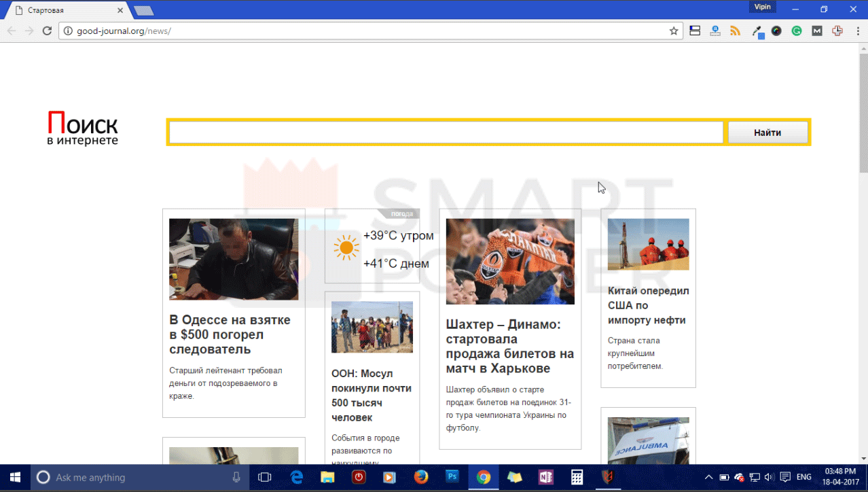Open a new tab with the new tab button
868x492 pixels.
click(143, 10)
